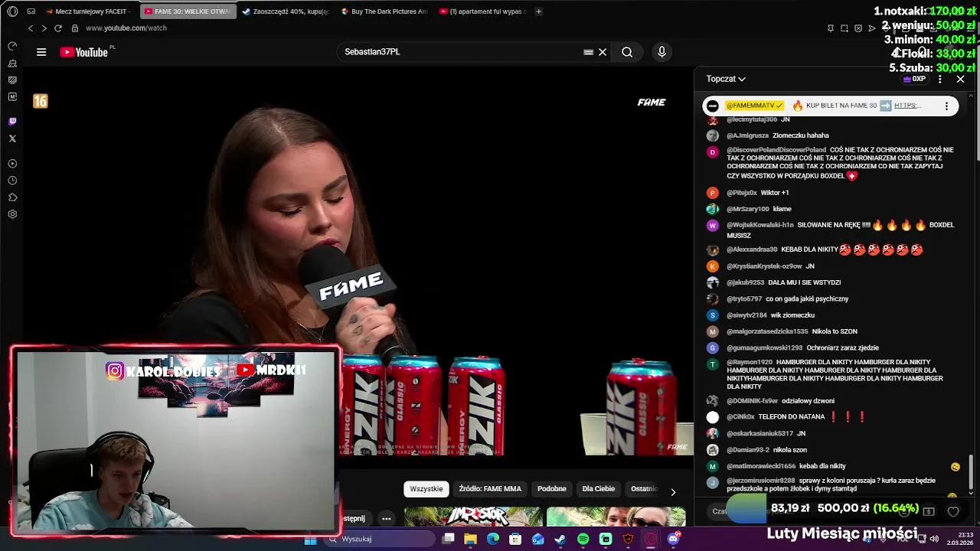Click the browser address bar URL

126,28
